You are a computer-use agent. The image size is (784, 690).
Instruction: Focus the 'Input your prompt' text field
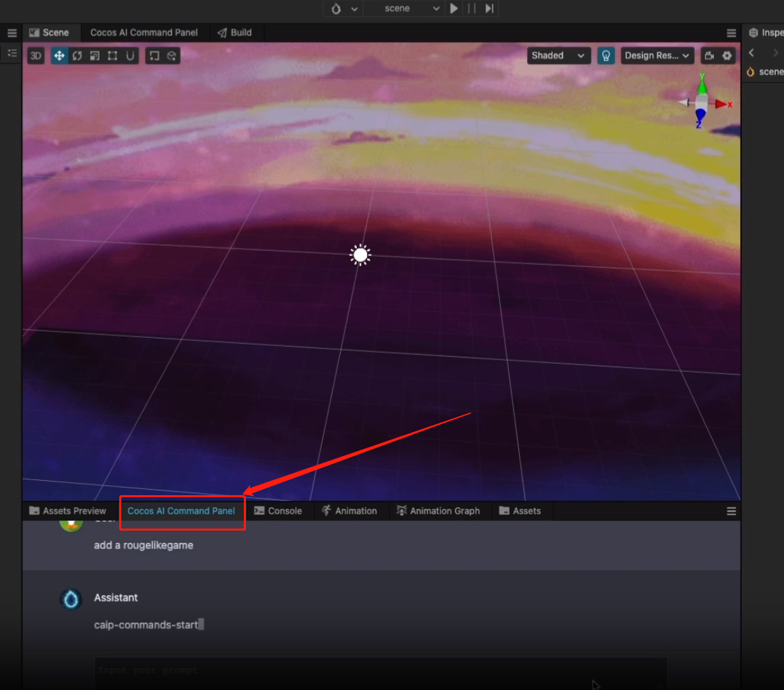click(381, 672)
